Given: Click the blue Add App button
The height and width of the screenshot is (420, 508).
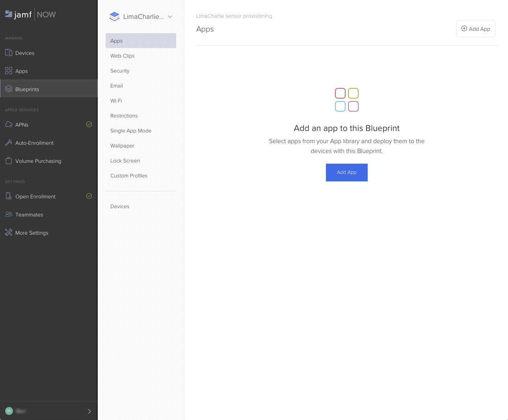Looking at the screenshot, I should tap(346, 172).
